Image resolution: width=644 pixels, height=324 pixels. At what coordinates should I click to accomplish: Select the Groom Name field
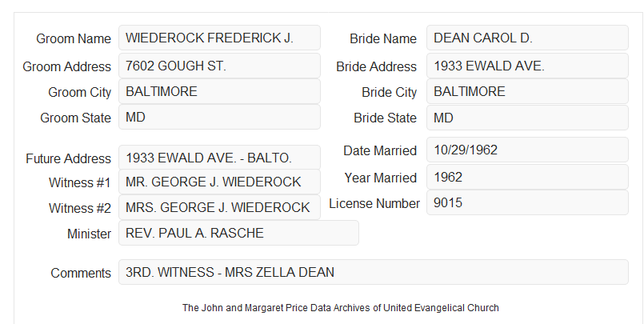tap(219, 38)
